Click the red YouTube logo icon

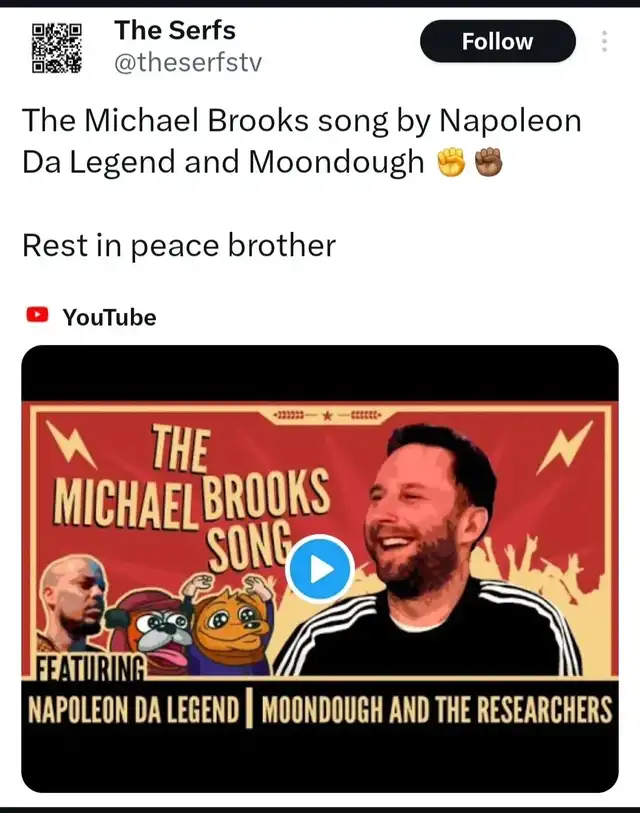point(37,315)
